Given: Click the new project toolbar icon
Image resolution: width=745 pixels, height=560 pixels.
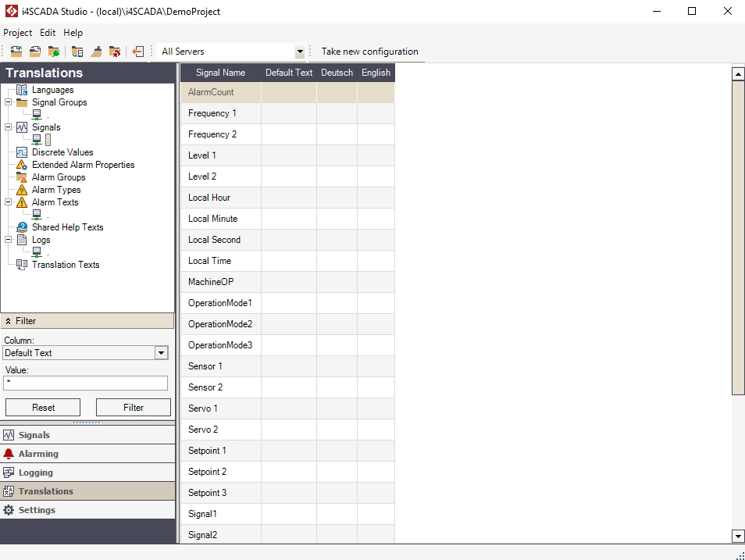Looking at the screenshot, I should click(x=16, y=52).
